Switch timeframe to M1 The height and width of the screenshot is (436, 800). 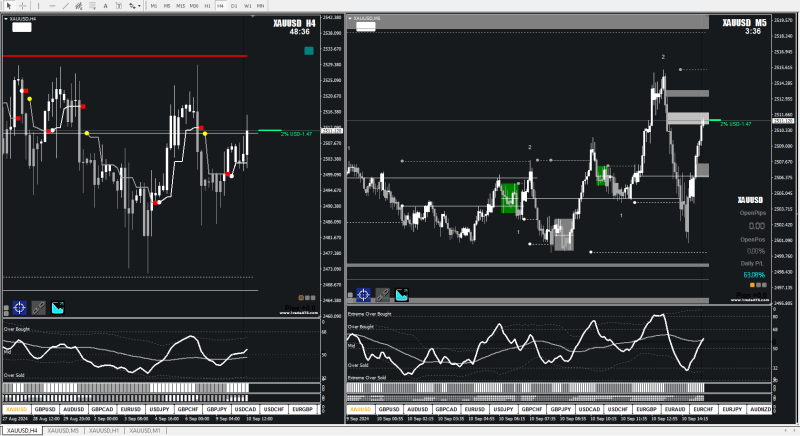[154, 6]
